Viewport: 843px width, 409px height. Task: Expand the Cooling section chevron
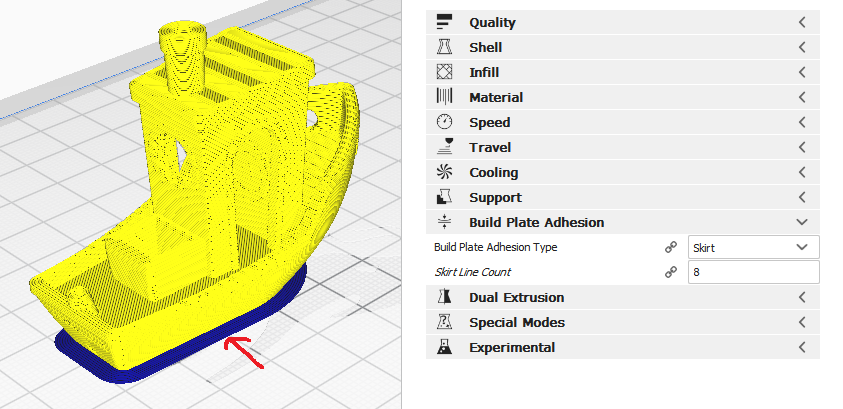tap(802, 172)
